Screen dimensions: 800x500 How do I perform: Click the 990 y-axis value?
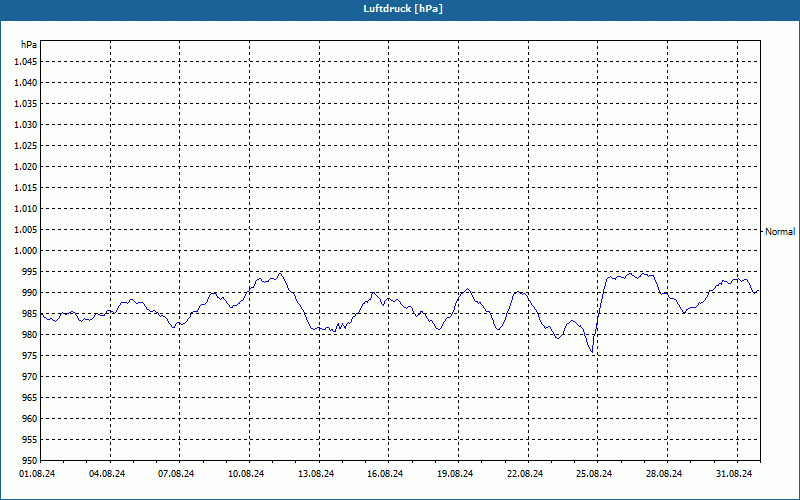click(30, 292)
